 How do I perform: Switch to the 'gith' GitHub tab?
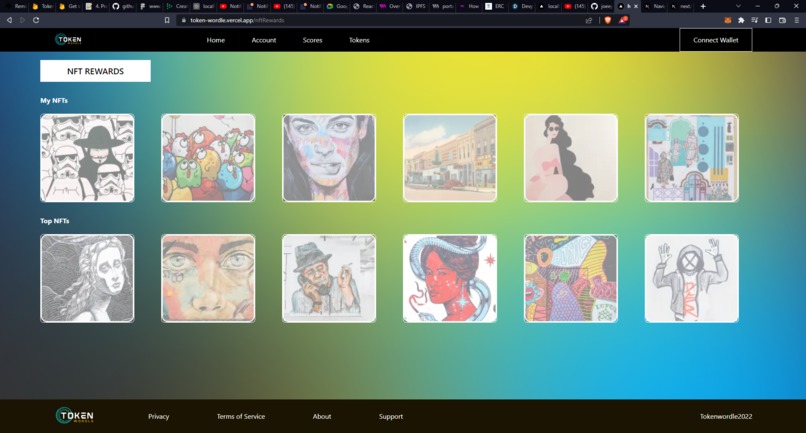122,6
